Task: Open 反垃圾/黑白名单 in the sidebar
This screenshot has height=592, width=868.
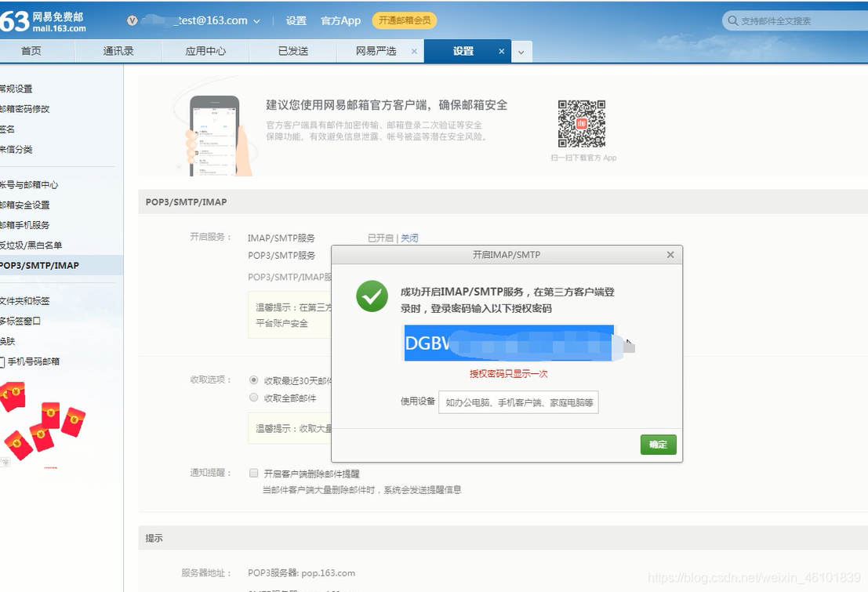Action: tap(31, 245)
